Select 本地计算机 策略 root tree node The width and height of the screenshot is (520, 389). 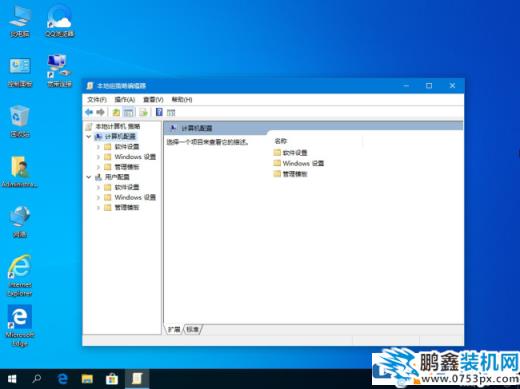[118, 126]
